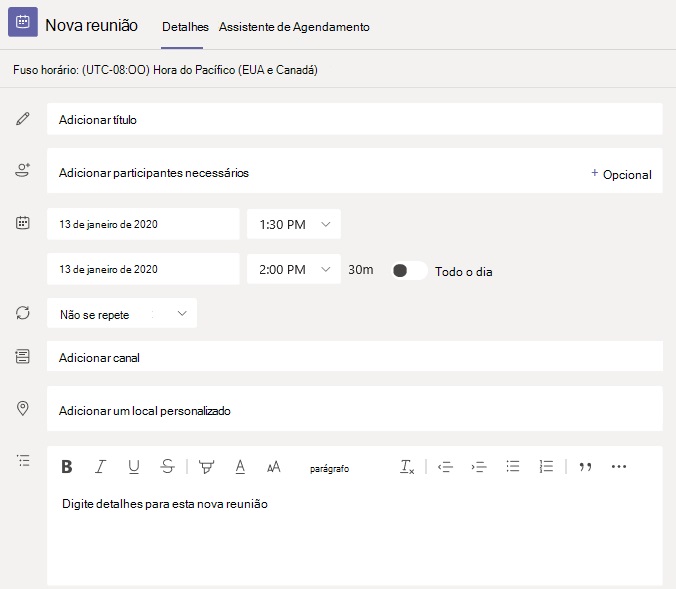Click the Adicionar título field
Screen dimensions: 676x589
(x=354, y=119)
